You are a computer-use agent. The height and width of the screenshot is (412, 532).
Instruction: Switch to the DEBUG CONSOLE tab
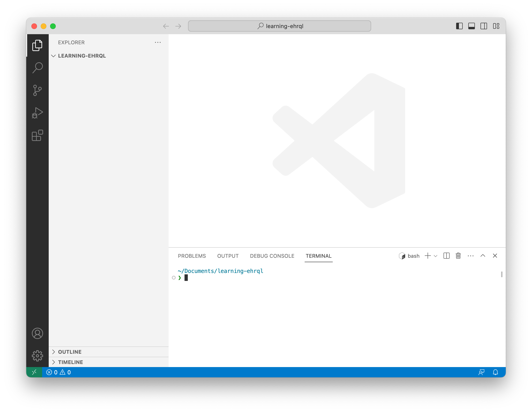point(272,256)
